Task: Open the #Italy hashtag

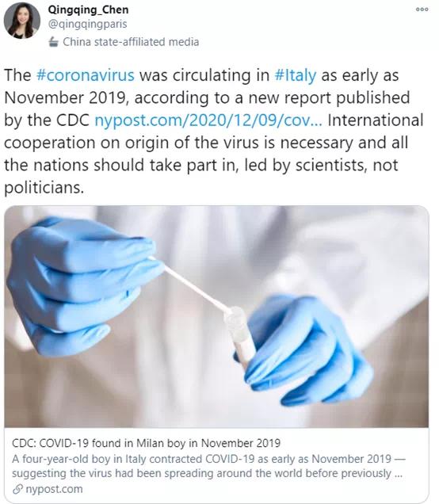Action: (296, 75)
